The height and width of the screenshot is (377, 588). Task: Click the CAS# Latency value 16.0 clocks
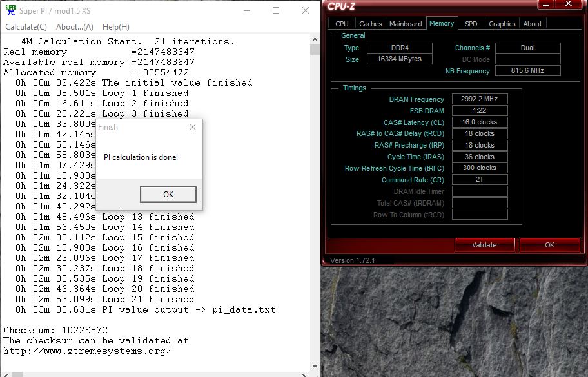(x=480, y=122)
